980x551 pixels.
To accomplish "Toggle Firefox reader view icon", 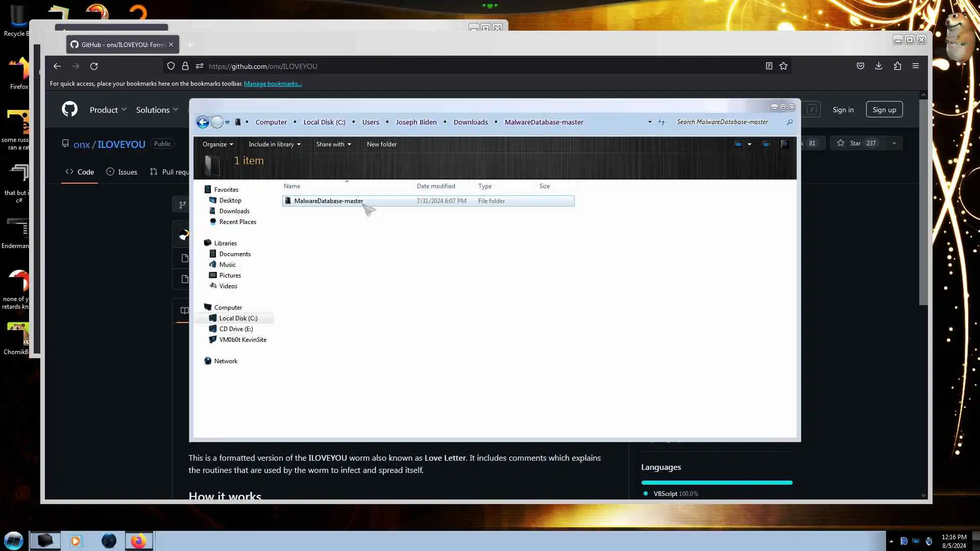I will 769,66.
